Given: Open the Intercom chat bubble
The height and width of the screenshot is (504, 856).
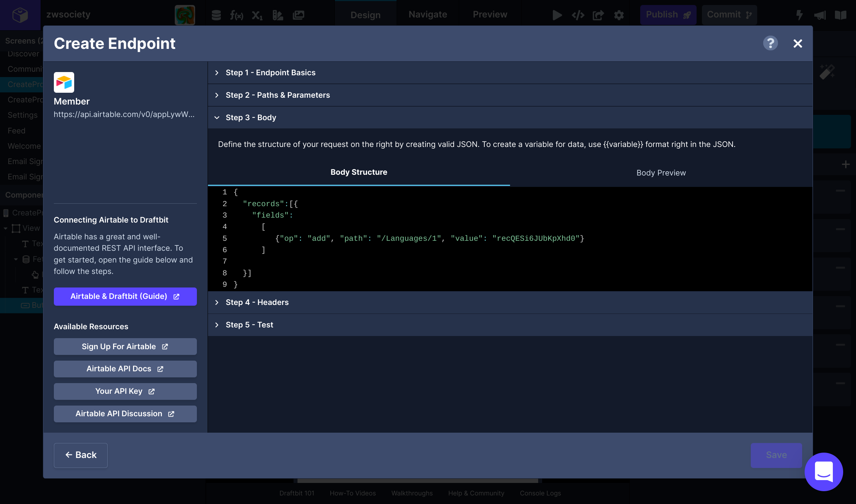Looking at the screenshot, I should click(824, 472).
